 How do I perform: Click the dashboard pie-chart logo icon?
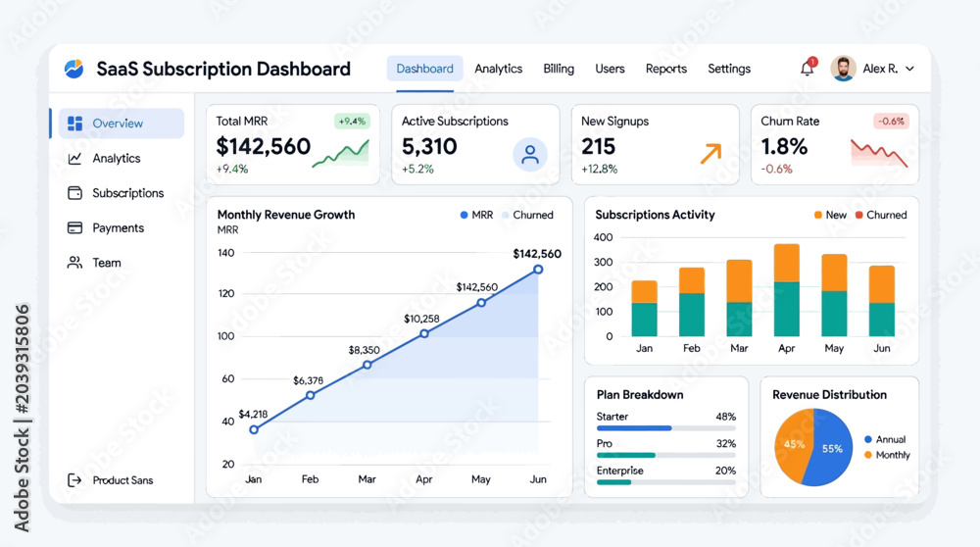pyautogui.click(x=73, y=69)
